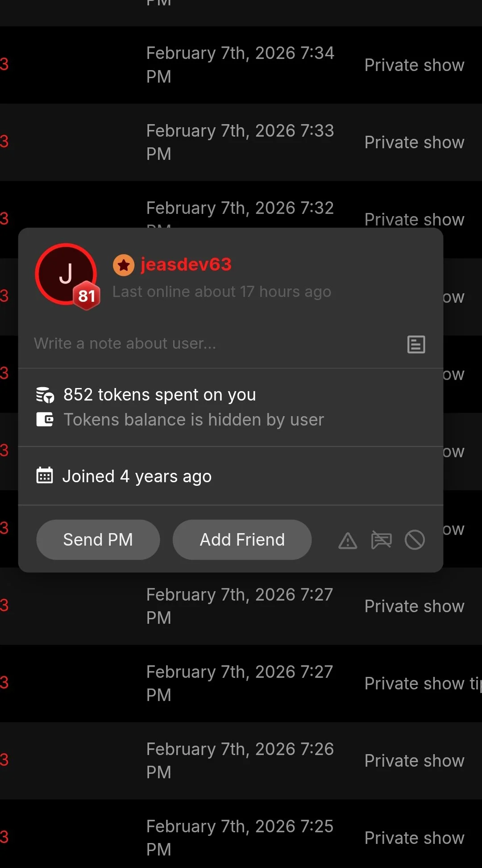The height and width of the screenshot is (868, 482).
Task: Select the 7:26 PM Private show row
Action: pyautogui.click(x=240, y=760)
